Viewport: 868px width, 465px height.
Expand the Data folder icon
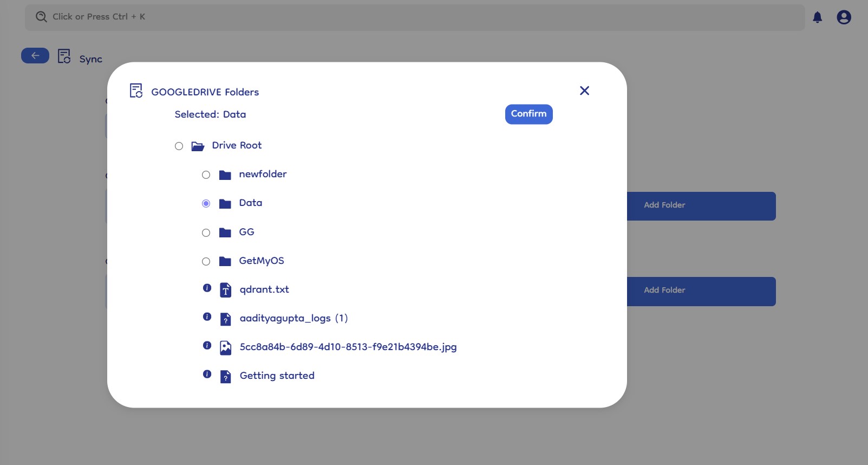point(225,204)
